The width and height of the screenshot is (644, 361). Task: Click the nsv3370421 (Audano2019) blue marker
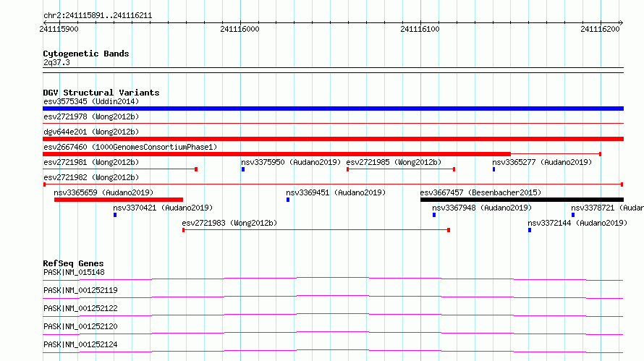click(x=115, y=215)
